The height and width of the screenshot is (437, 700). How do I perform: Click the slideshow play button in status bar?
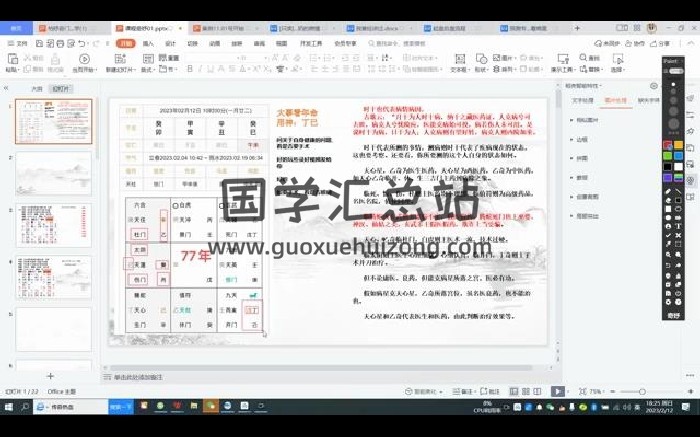(558, 391)
